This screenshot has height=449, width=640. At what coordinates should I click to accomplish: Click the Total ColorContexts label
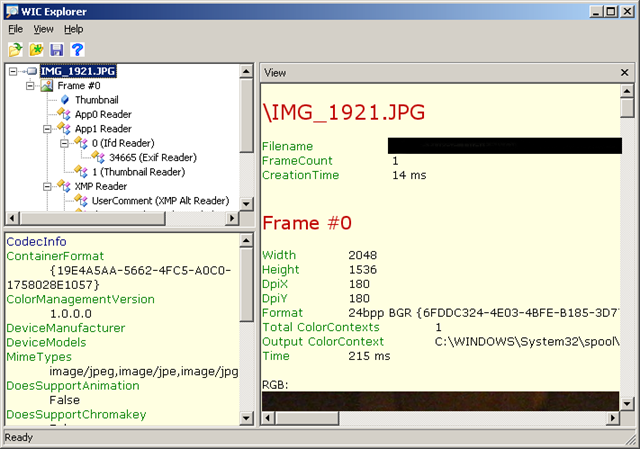click(x=321, y=327)
